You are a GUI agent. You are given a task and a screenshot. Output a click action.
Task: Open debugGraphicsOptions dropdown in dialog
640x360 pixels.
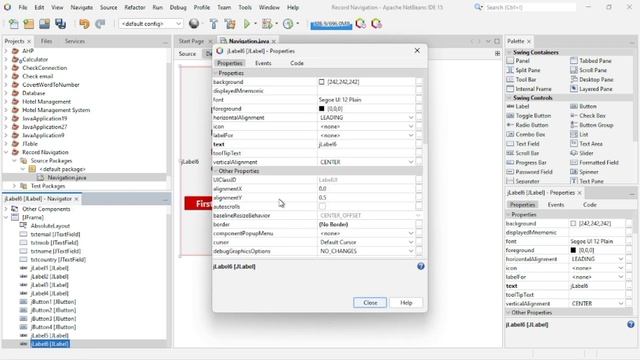point(411,251)
